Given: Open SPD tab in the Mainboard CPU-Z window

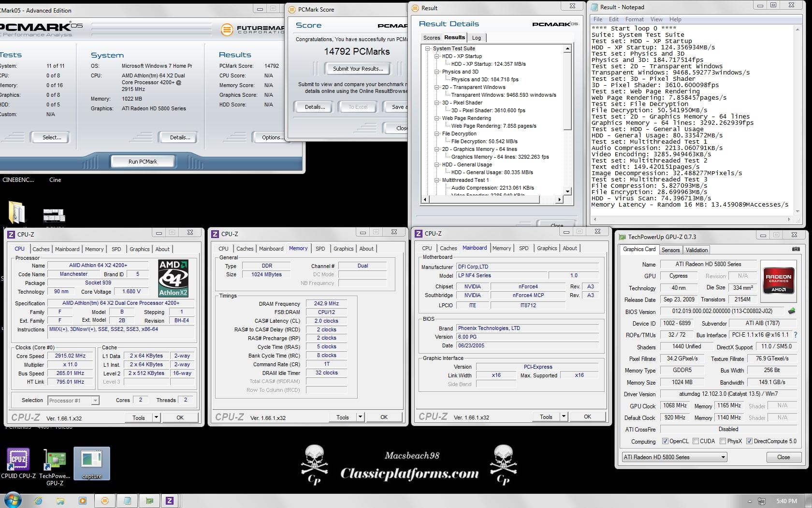Looking at the screenshot, I should 523,248.
